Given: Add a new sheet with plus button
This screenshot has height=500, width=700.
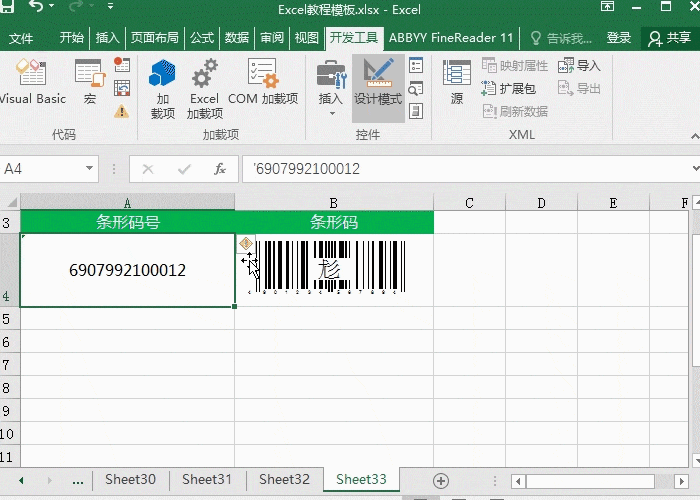Looking at the screenshot, I should coord(440,481).
